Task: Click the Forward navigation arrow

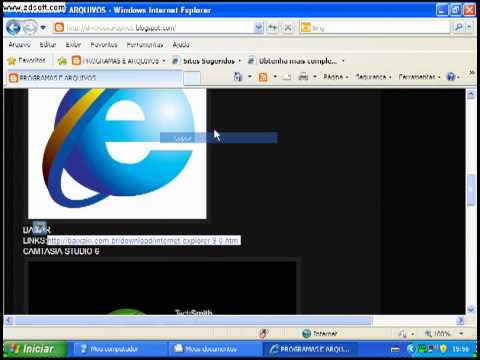Action: [30, 28]
